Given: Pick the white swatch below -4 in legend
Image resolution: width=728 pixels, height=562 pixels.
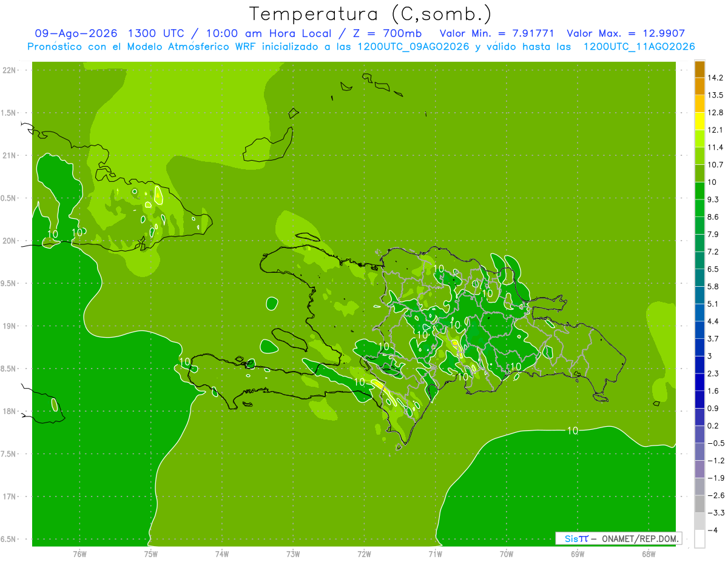Looking at the screenshot, I should click(x=699, y=539).
